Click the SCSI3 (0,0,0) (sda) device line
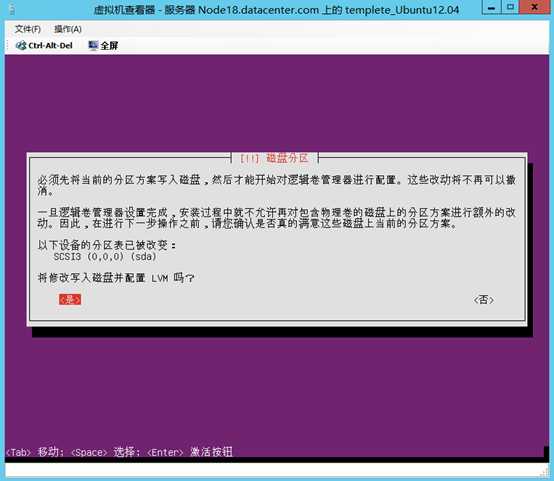554x481 pixels. [105, 256]
